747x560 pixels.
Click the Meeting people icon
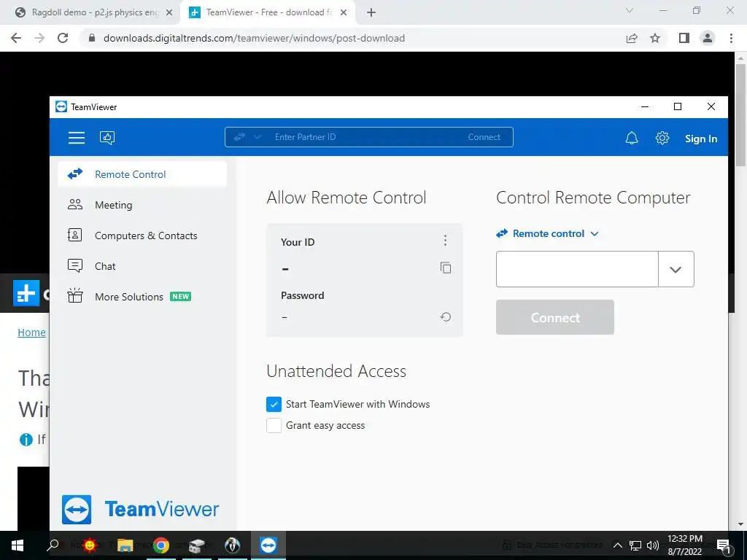pos(75,205)
